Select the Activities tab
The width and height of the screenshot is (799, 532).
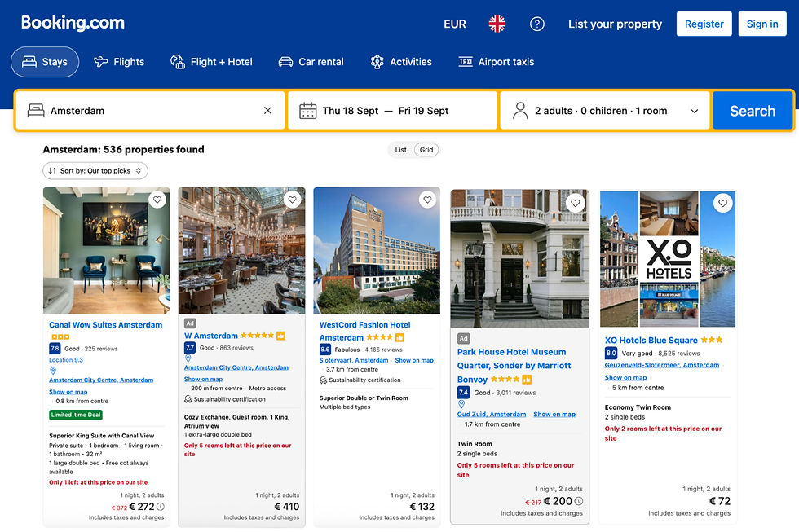coord(401,62)
